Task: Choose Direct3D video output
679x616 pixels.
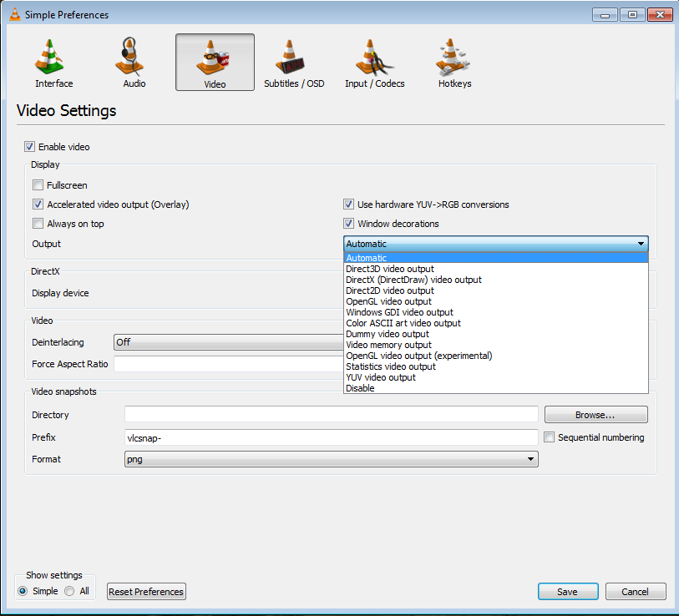Action: click(x=496, y=269)
